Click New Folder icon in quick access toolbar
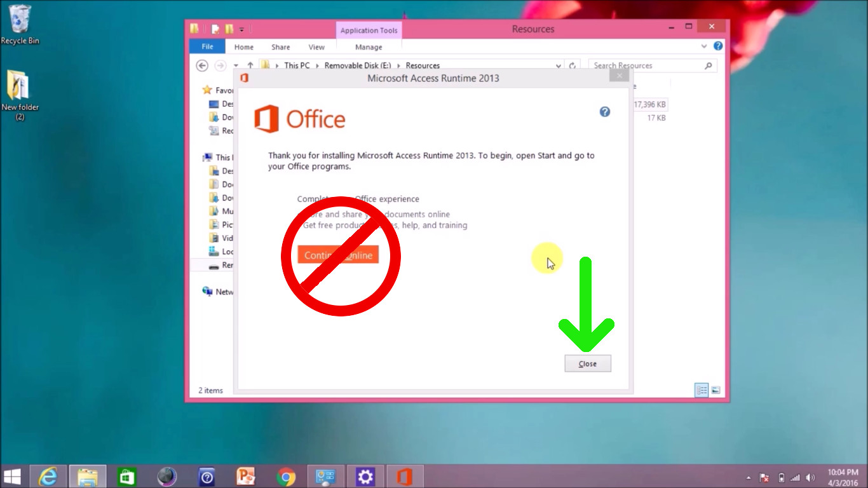The image size is (868, 488). point(229,29)
